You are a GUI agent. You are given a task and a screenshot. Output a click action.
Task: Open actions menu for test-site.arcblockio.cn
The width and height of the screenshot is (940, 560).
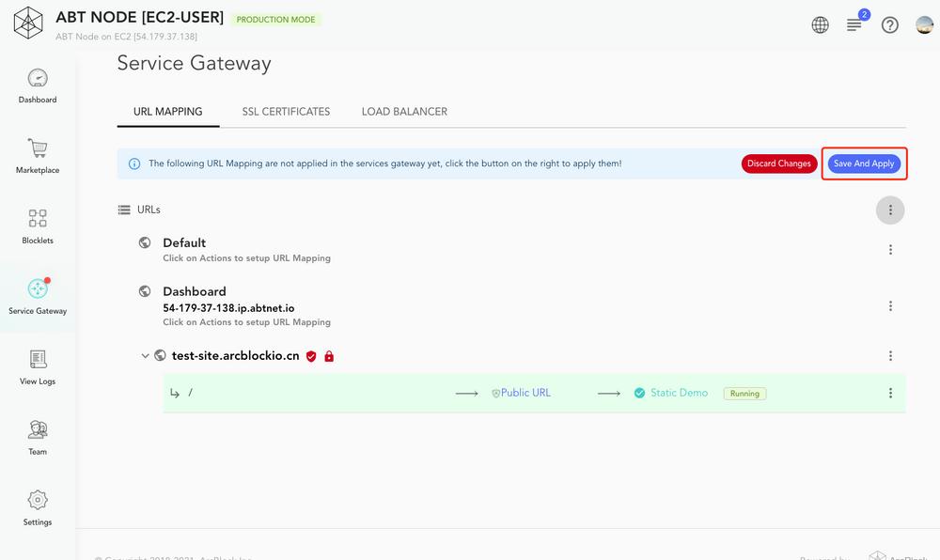tap(890, 356)
